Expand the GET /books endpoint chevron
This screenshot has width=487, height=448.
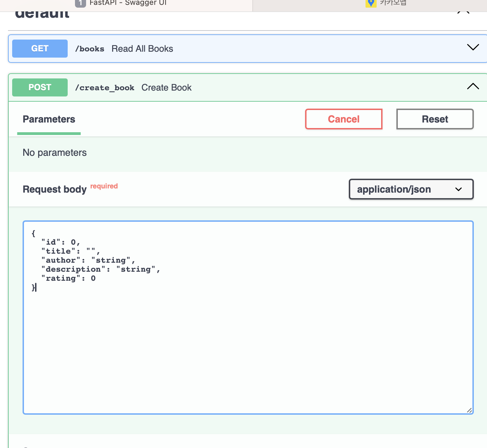473,47
